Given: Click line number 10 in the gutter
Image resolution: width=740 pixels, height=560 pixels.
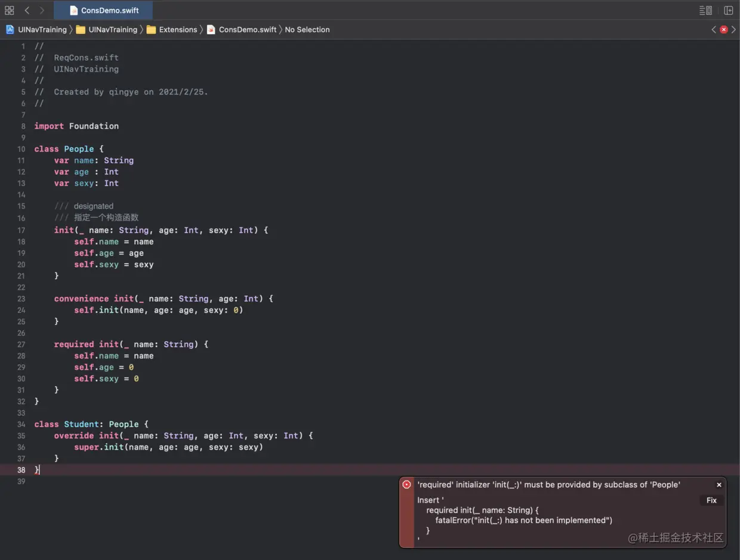Looking at the screenshot, I should pos(21,149).
